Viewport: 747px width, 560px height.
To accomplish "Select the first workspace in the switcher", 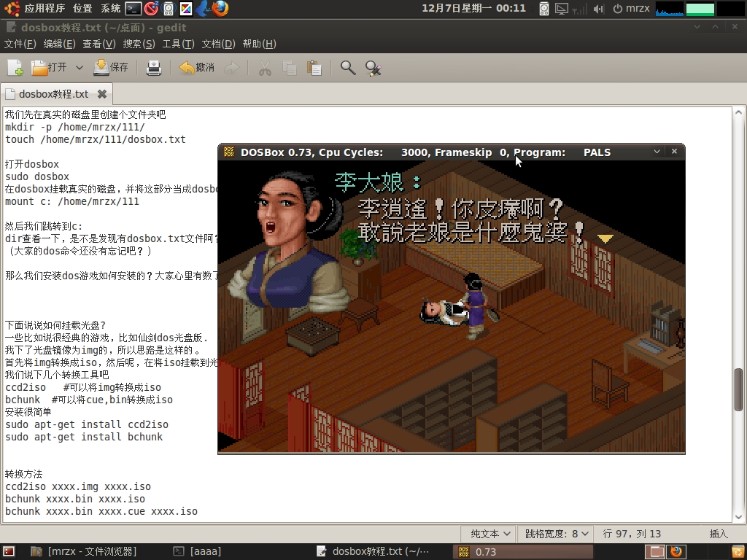I will pos(655,551).
